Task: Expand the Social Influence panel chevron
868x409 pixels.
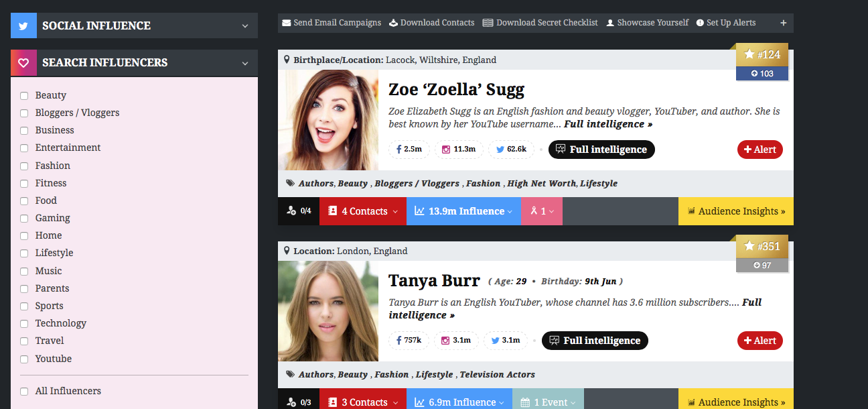Action: [x=245, y=26]
